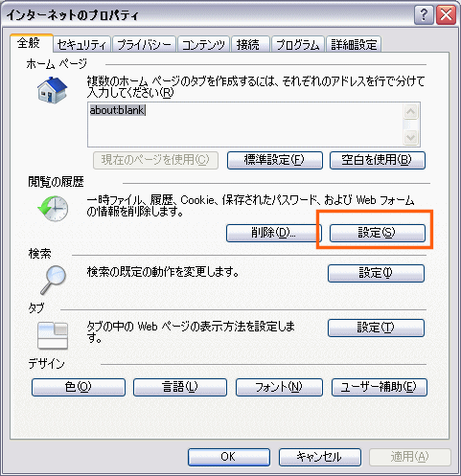Click the address box scroll down arrow

pos(410,138)
